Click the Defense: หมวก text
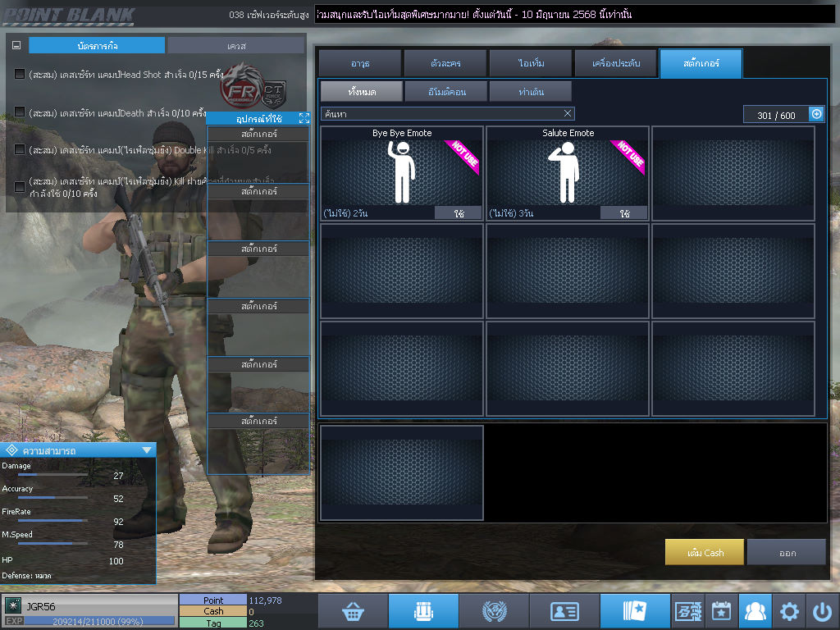 [27, 575]
